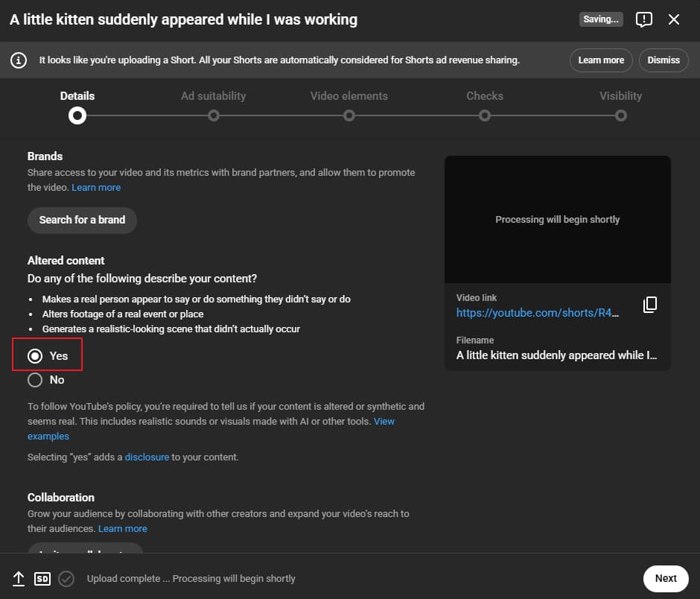Copy the video link
Image resolution: width=700 pixels, height=599 pixels.
pos(650,305)
